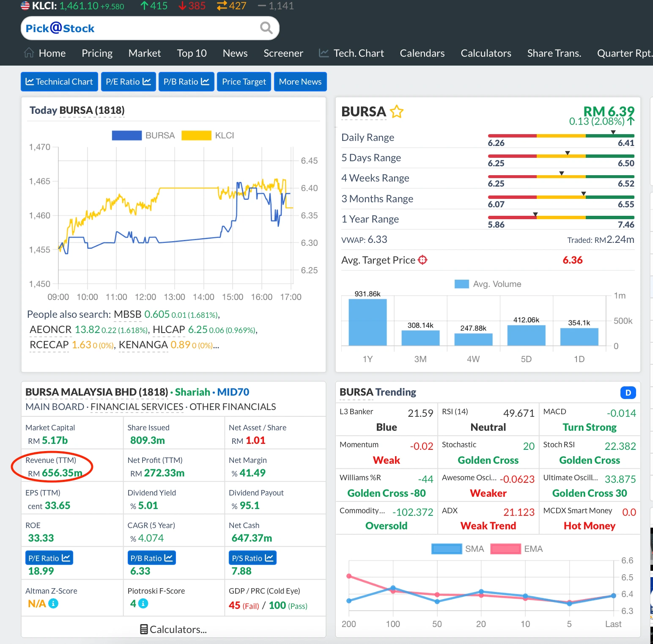Open MBSB stock link

point(128,314)
